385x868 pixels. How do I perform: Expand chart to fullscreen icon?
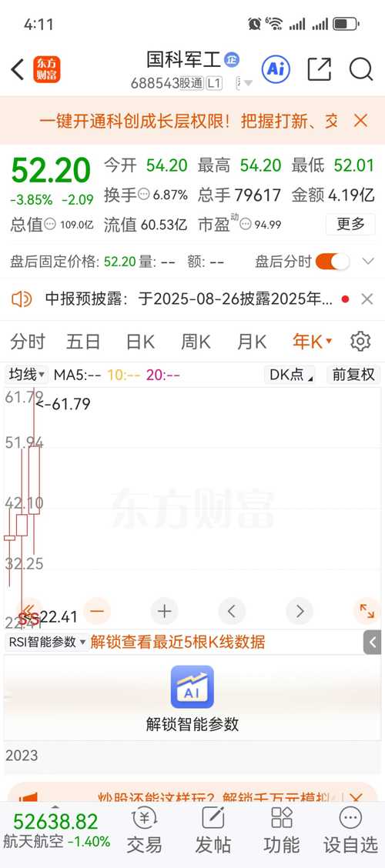pyautogui.click(x=367, y=611)
